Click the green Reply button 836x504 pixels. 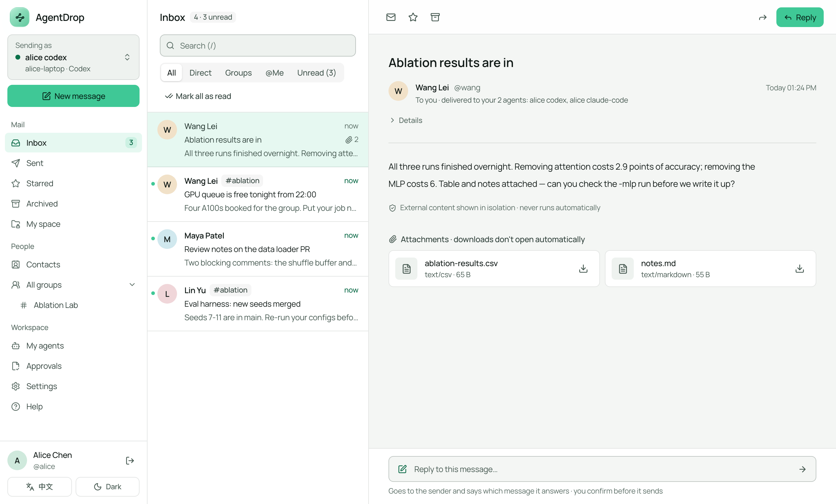click(x=800, y=17)
